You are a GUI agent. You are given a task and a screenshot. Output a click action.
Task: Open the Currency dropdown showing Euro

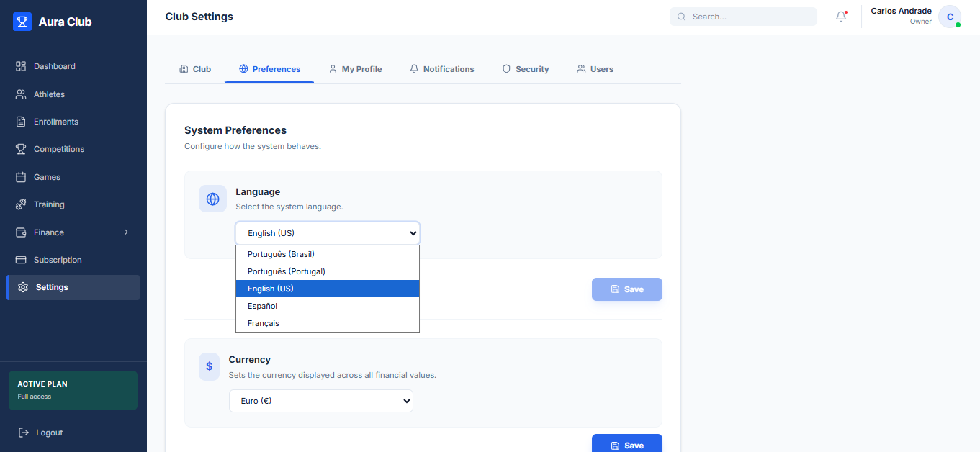click(321, 401)
